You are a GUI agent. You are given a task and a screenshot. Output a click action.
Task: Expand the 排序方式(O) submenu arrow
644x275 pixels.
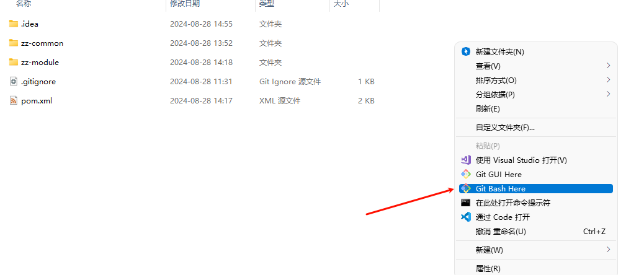(x=608, y=80)
